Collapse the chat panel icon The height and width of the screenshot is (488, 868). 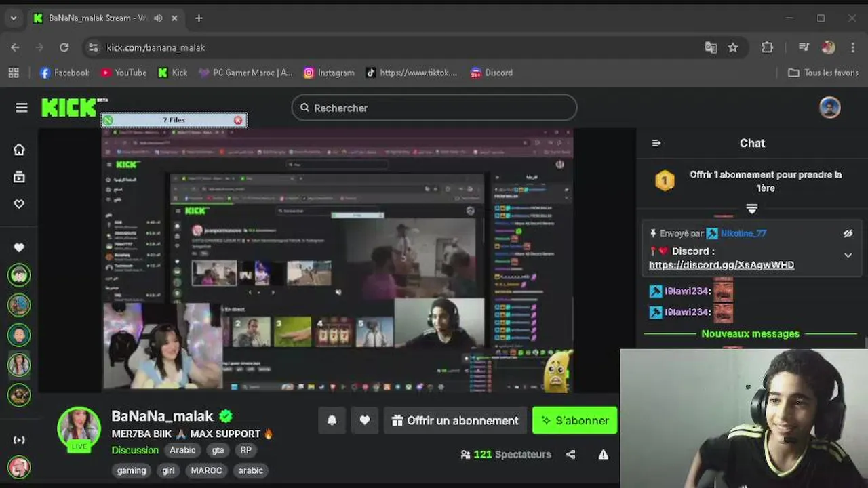point(656,143)
